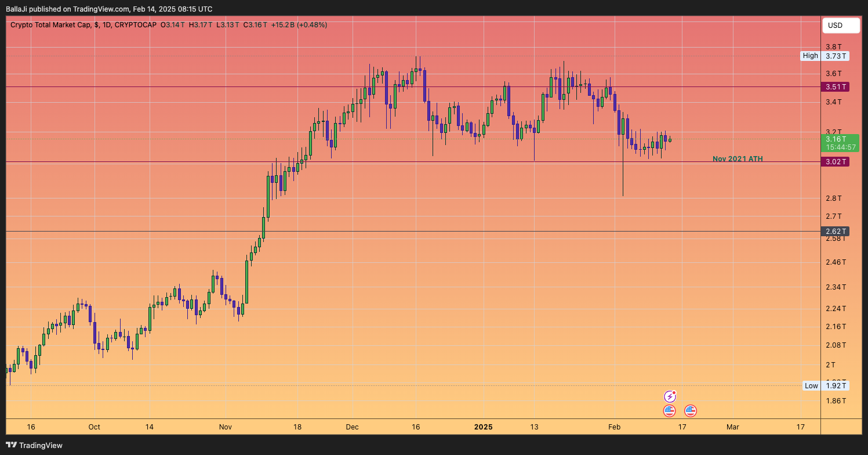This screenshot has height=455, width=868.
Task: Click the 3.8T price axis tick
Action: click(x=834, y=47)
